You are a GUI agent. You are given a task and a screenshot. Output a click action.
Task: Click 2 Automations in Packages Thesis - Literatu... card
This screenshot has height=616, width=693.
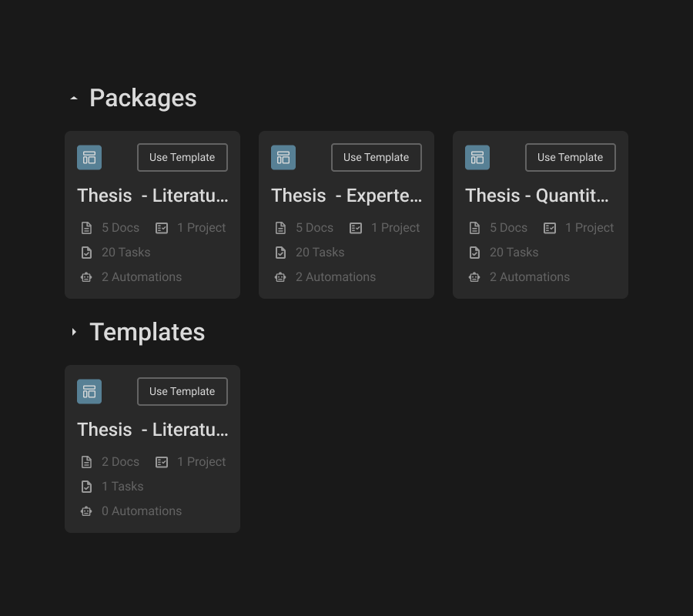142,277
